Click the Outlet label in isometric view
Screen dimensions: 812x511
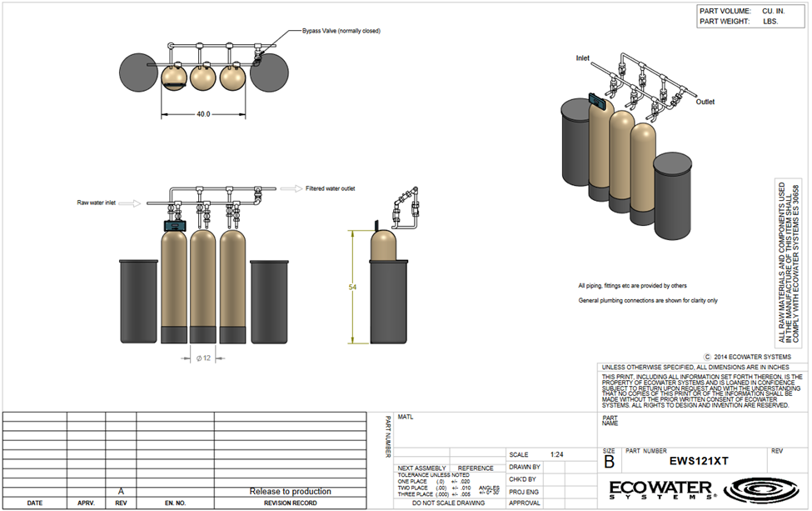tap(705, 102)
